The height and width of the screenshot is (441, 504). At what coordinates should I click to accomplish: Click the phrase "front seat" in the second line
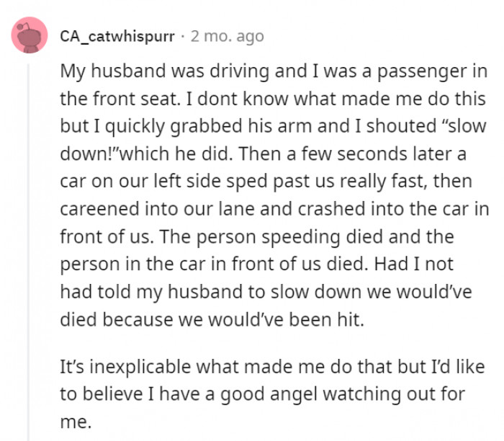click(x=135, y=99)
